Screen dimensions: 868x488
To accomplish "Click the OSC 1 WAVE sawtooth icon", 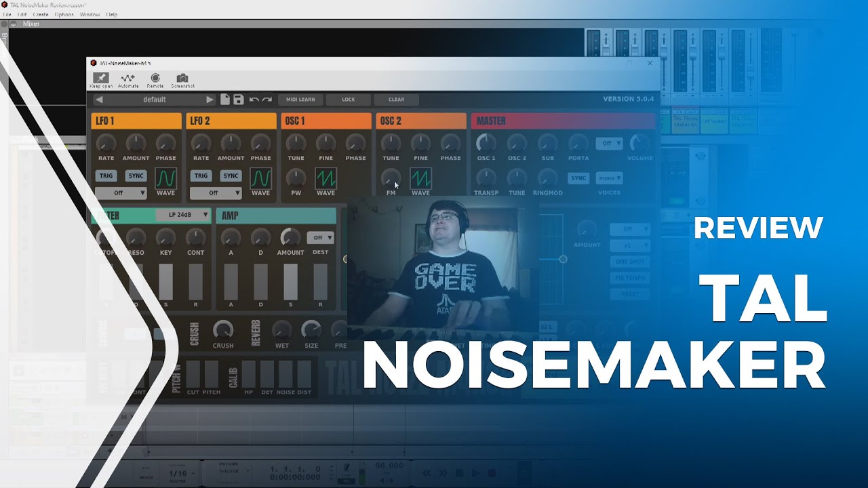I will 325,178.
